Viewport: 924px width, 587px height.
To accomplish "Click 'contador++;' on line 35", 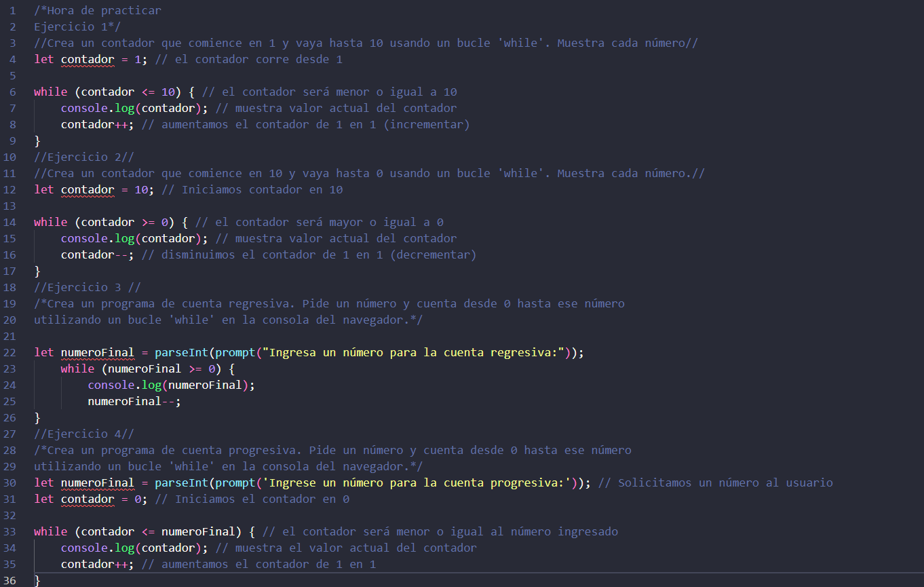I will click(x=98, y=564).
